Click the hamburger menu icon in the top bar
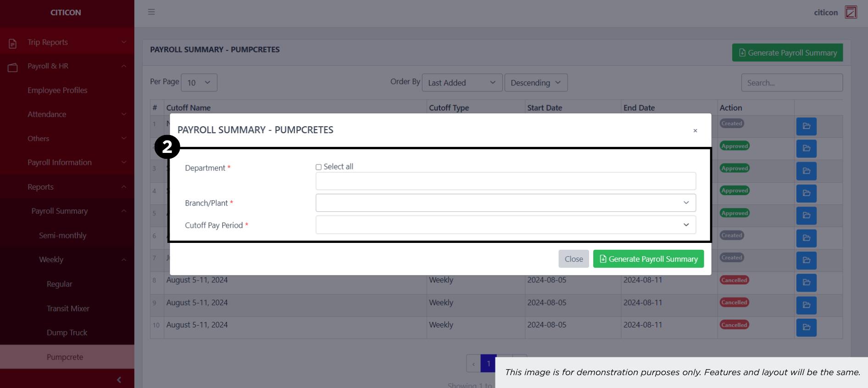 (x=151, y=12)
